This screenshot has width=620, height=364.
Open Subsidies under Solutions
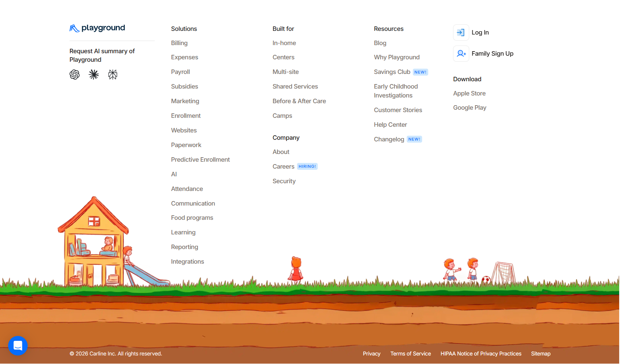coord(184,87)
